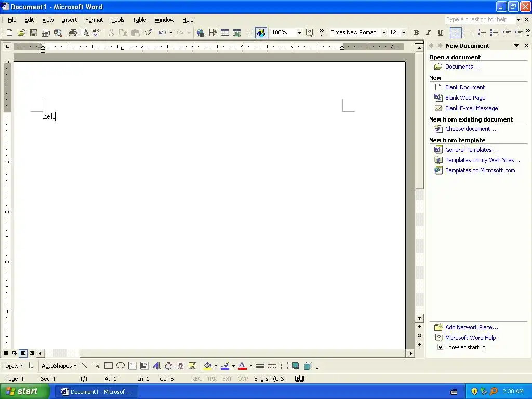Screen dimensions: 532x399
Task: Toggle the Drawing toolbar button
Action: (261, 33)
